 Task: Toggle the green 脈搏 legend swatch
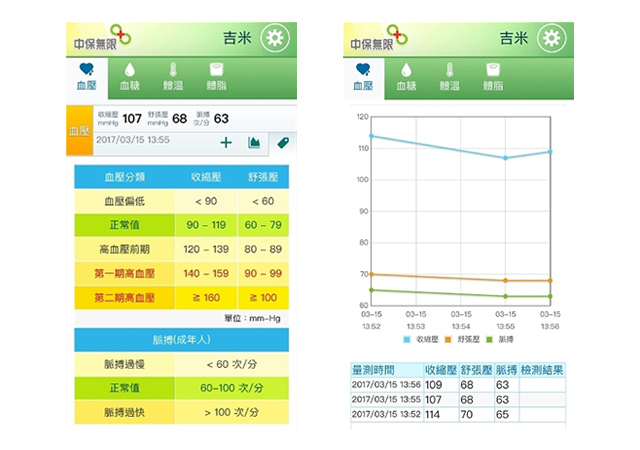click(x=489, y=339)
